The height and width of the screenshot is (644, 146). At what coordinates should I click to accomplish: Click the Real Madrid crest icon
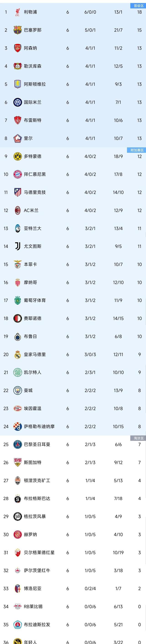tap(18, 355)
